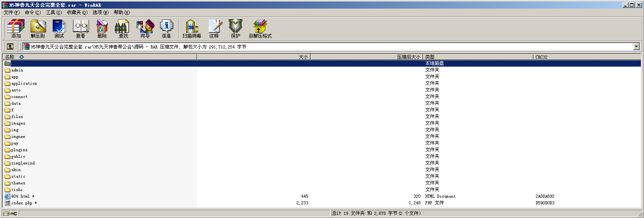Launch the Wizard (向导) tool
644x218 pixels.
(145, 29)
